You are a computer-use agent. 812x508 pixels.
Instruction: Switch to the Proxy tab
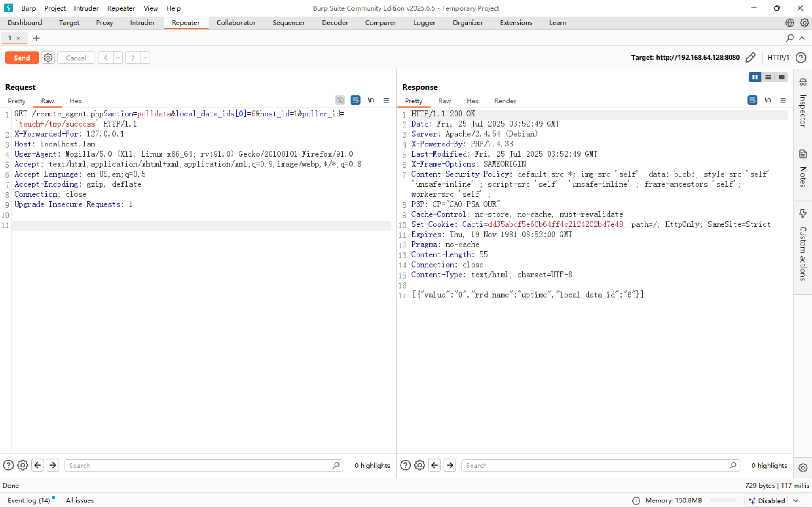(x=104, y=23)
